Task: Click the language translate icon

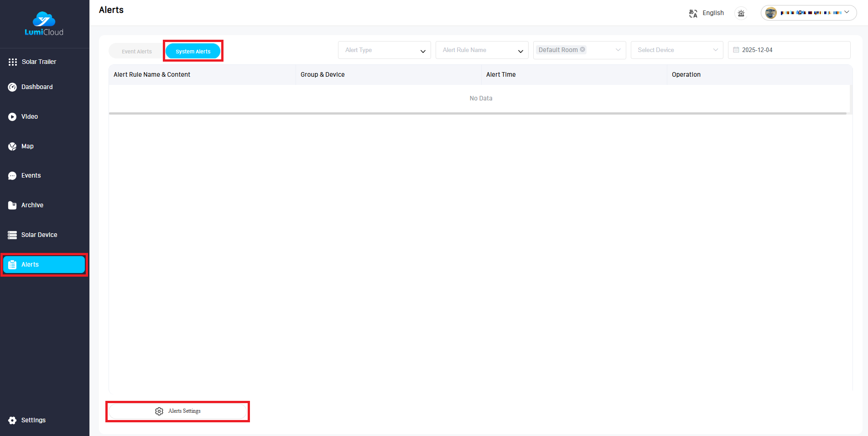Action: tap(693, 13)
